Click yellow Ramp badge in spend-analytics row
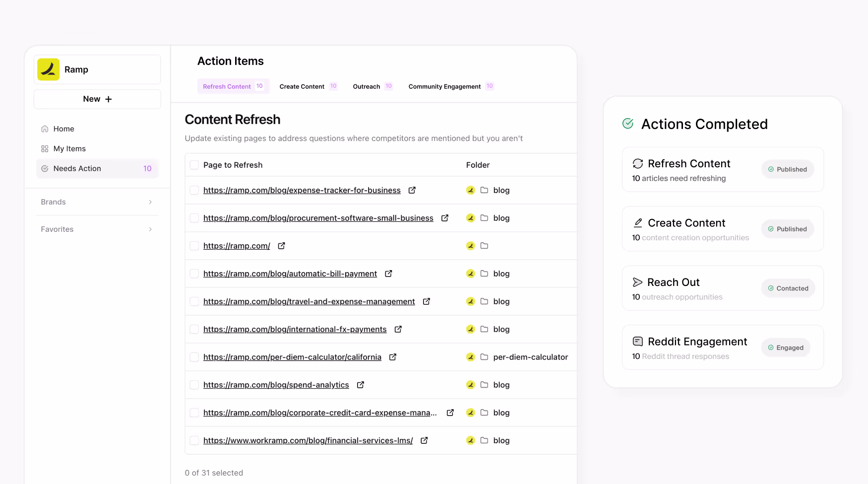868x484 pixels. click(x=471, y=385)
